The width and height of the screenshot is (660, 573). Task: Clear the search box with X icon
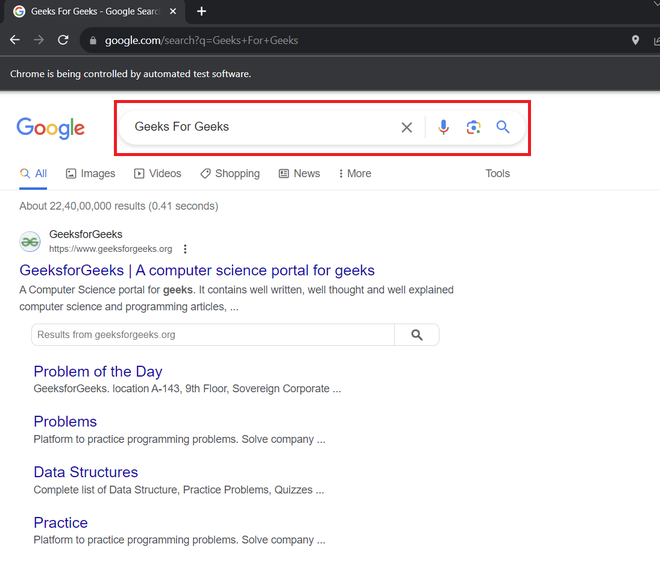(x=406, y=127)
